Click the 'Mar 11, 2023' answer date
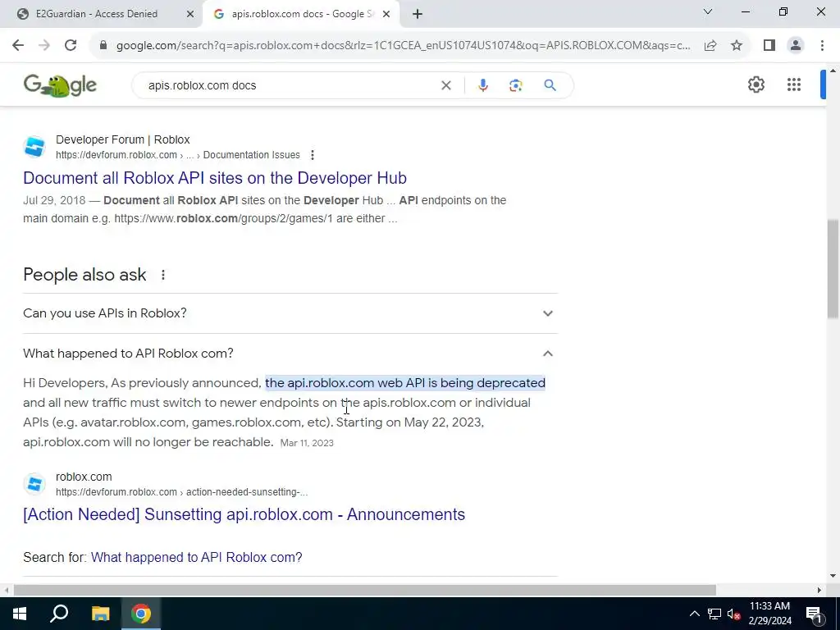 307,443
